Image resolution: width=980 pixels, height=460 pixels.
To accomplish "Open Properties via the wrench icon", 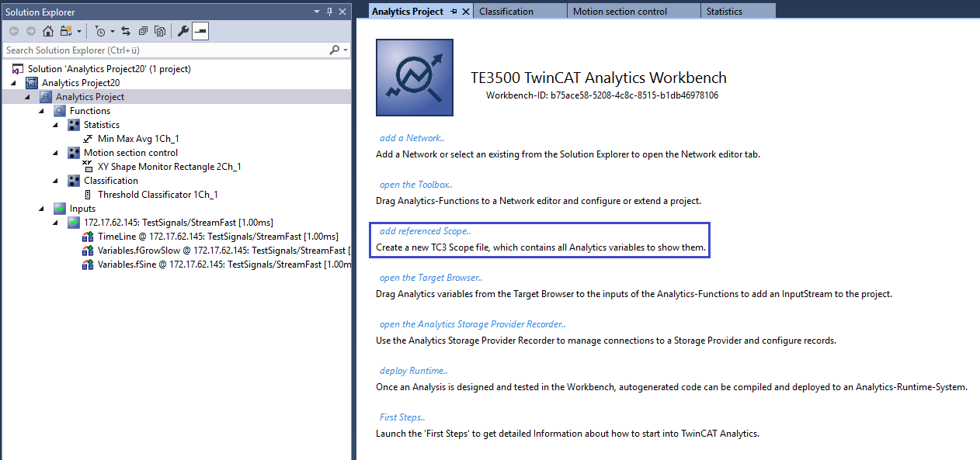I will pyautogui.click(x=183, y=32).
